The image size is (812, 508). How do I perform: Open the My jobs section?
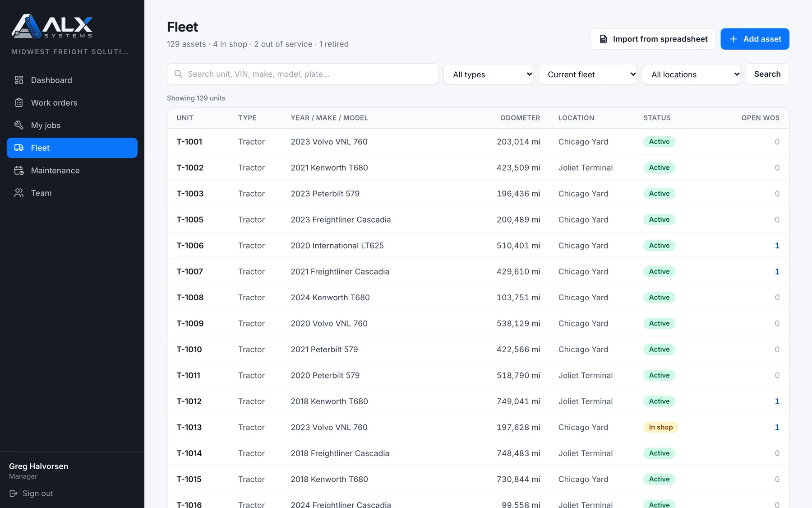(72, 125)
